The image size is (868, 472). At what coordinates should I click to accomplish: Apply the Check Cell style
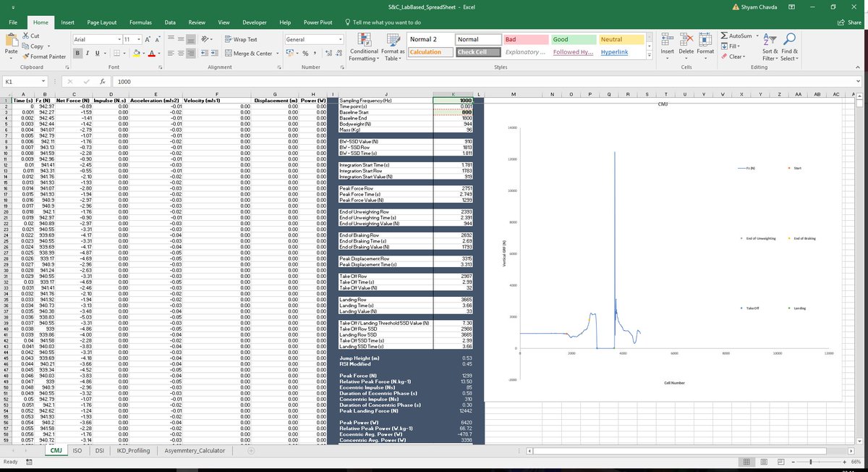(x=477, y=52)
